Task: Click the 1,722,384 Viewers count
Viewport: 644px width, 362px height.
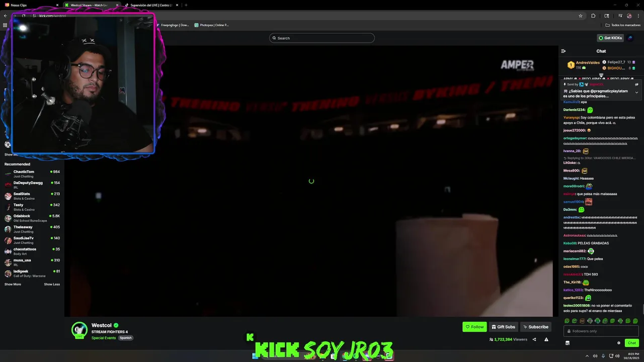Action: [x=508, y=339]
